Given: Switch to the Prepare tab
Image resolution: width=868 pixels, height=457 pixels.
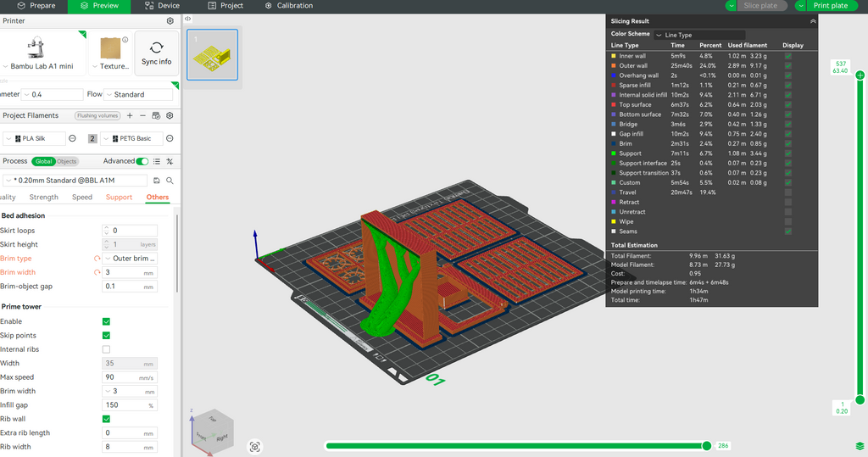Looking at the screenshot, I should [36, 6].
